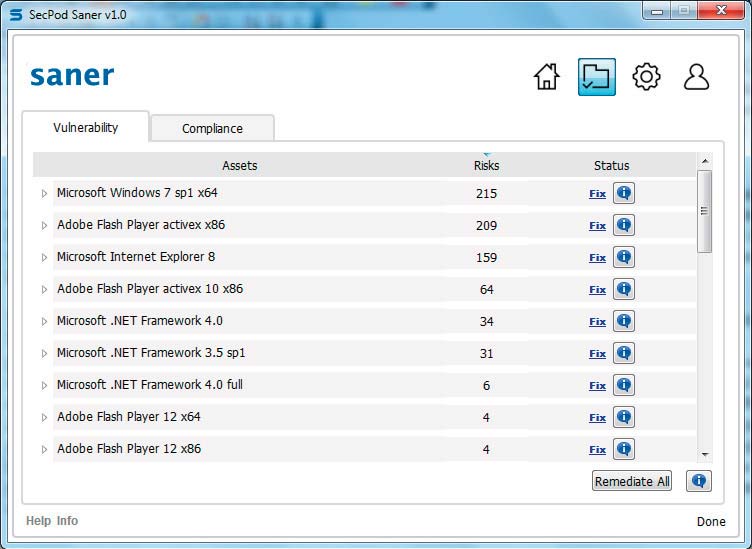The width and height of the screenshot is (752, 549).
Task: Click risk count 64
Action: click(x=486, y=290)
